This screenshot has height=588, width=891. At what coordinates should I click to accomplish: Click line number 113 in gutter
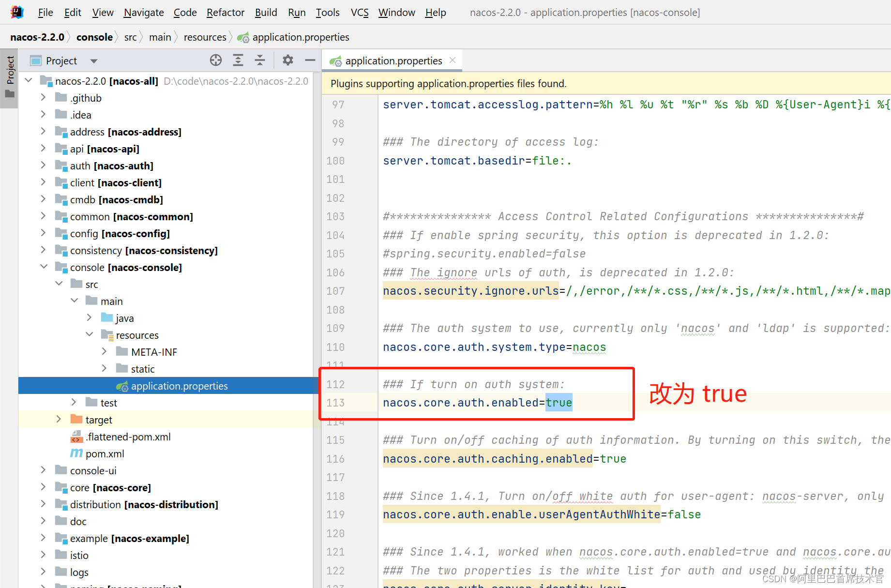(x=335, y=403)
